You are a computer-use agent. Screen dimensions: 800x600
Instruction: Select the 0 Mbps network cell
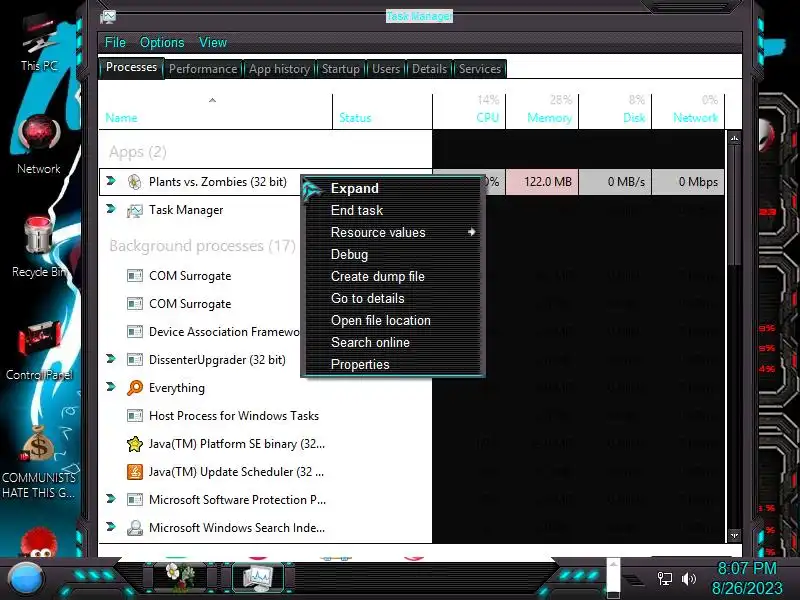point(688,182)
